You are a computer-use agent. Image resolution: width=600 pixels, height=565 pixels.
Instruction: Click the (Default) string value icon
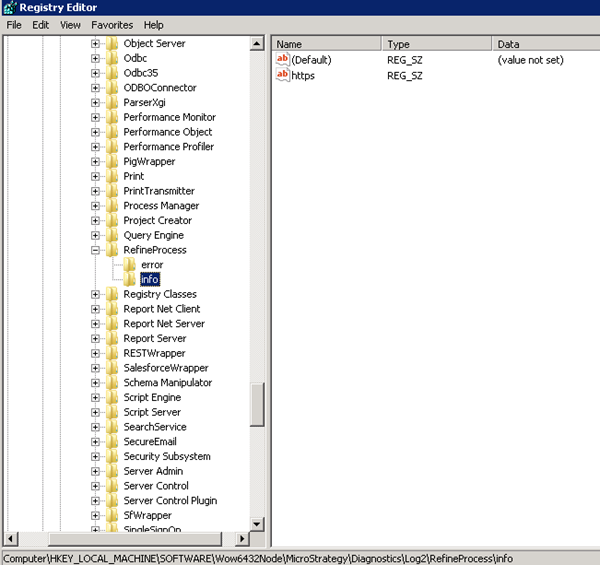tap(282, 60)
